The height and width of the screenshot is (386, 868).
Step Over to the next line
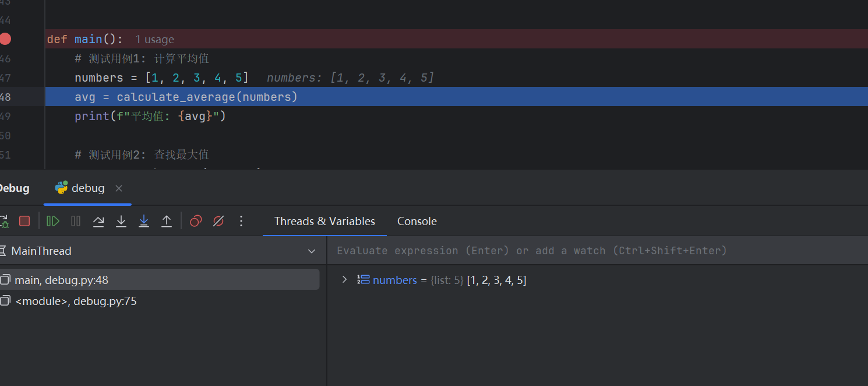point(98,221)
